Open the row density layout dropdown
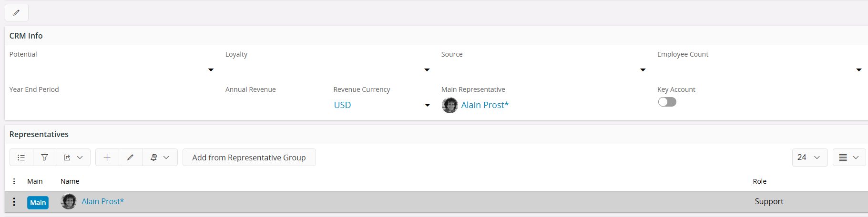 (849, 158)
